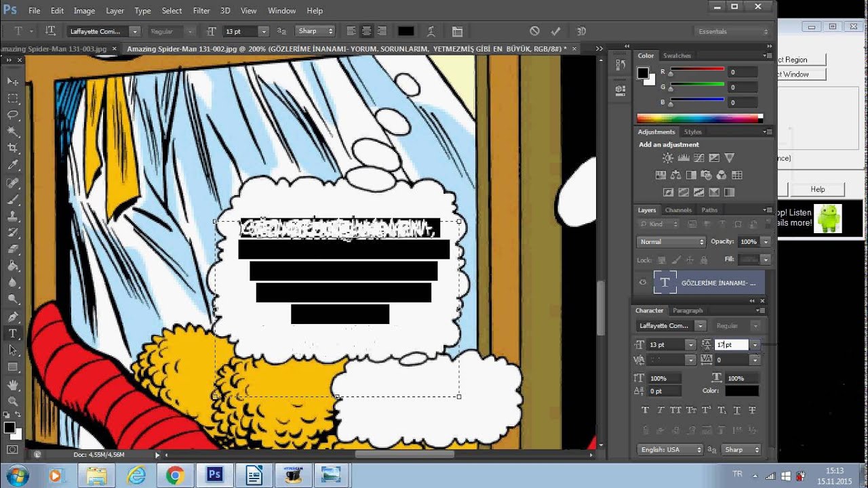Select the Move tool
The width and height of the screenshot is (868, 488).
click(x=12, y=81)
